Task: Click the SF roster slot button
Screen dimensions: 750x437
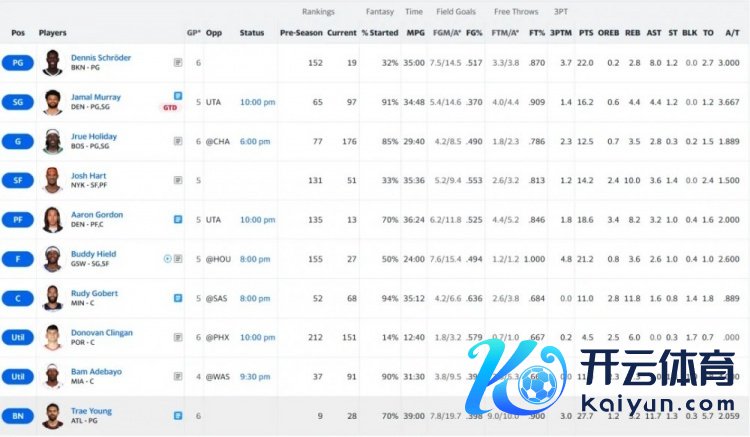Action: (x=18, y=180)
